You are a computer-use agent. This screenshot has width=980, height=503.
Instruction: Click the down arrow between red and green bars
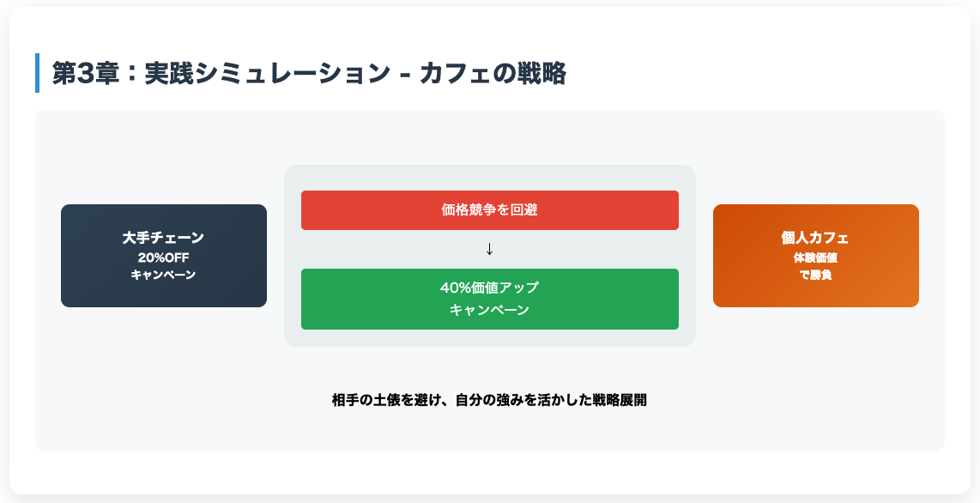(489, 249)
